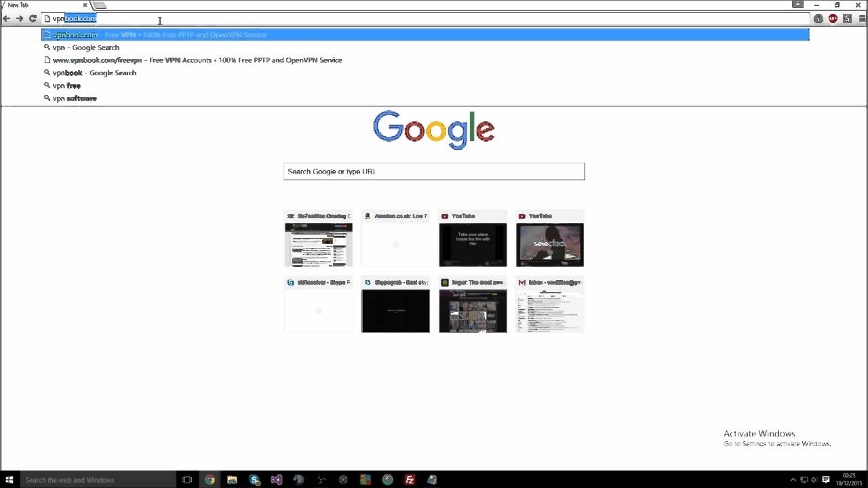Viewport: 868px width, 488px height.
Task: Close the New Tab tab
Action: [85, 5]
